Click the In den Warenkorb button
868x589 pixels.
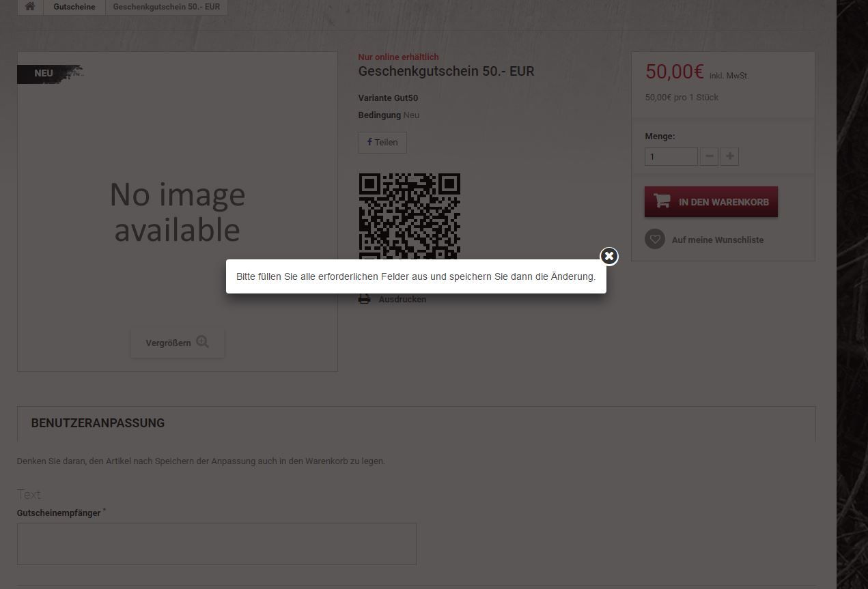pyautogui.click(x=711, y=202)
